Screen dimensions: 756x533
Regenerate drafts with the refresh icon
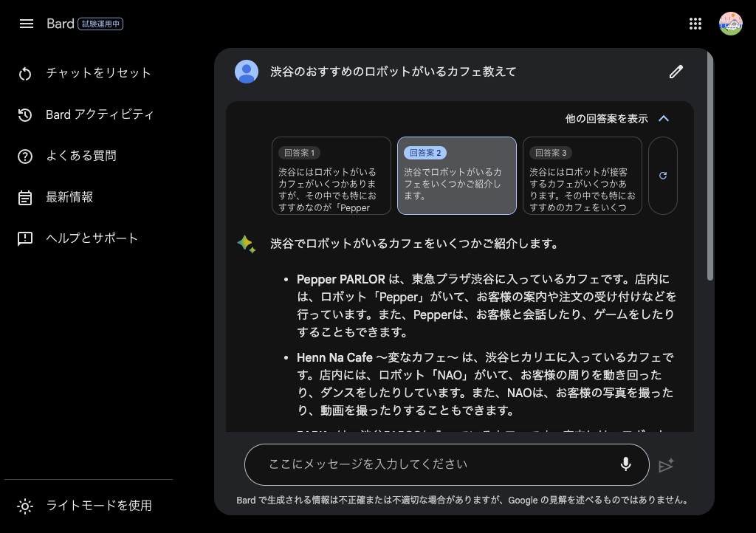coord(662,176)
